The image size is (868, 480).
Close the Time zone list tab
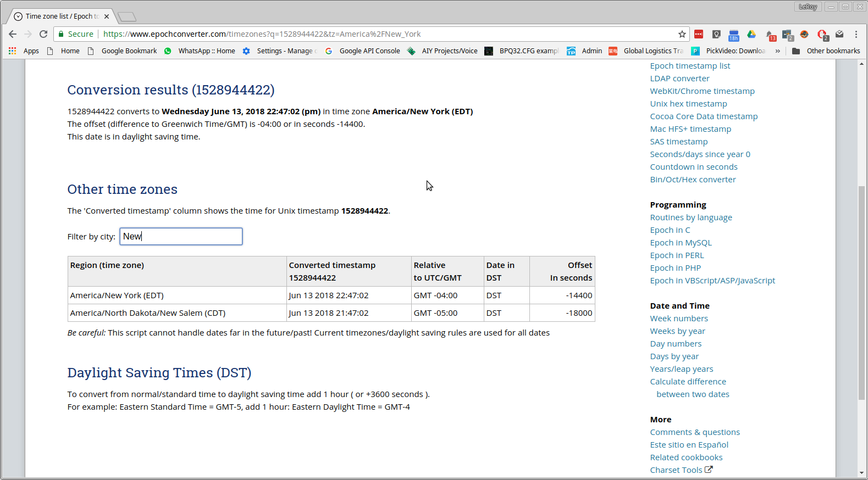107,16
